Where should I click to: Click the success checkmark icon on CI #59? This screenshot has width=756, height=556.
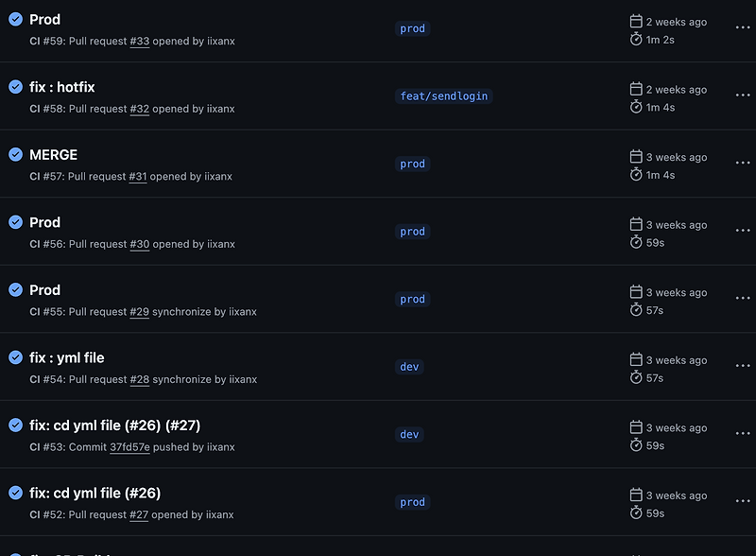15,19
